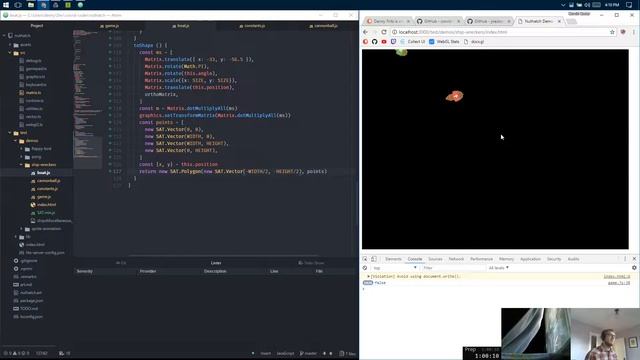Switch to the constants.js editor tab
This screenshot has height=360, width=640.
click(252, 26)
